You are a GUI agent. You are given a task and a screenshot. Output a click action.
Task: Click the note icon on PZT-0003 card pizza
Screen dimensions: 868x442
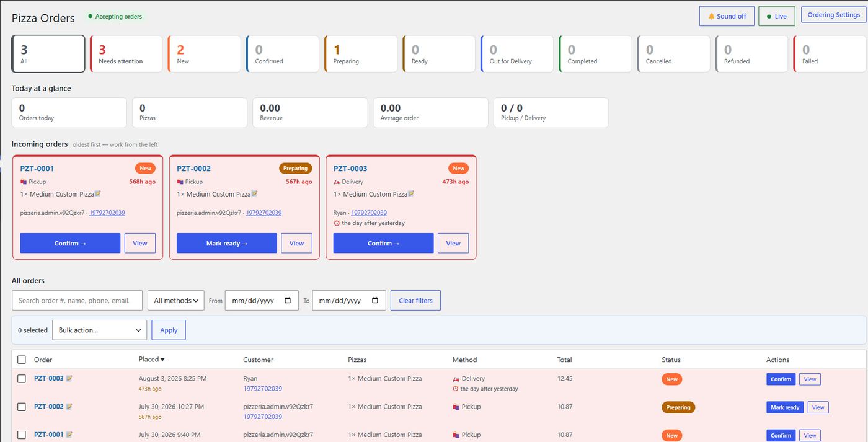(411, 194)
